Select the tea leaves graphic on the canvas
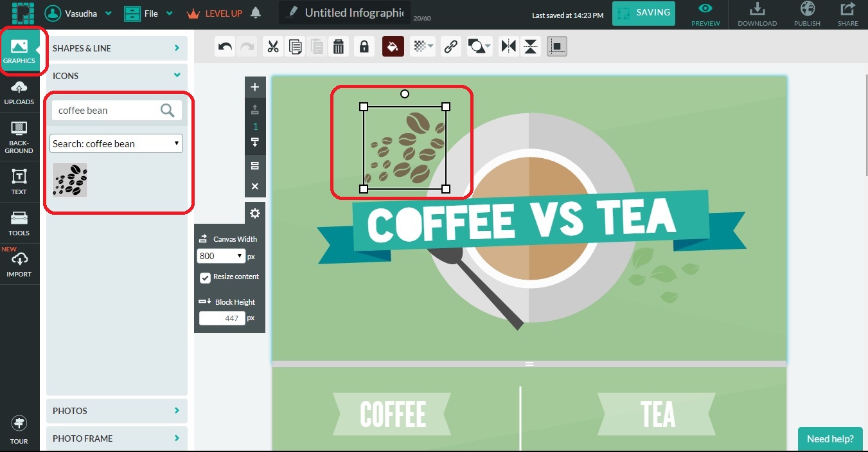 click(663, 275)
